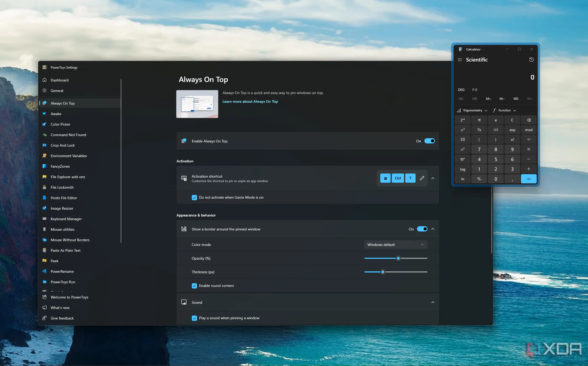This screenshot has width=588, height=366.
Task: Open Function dropdown in Calculator
Action: coord(504,110)
